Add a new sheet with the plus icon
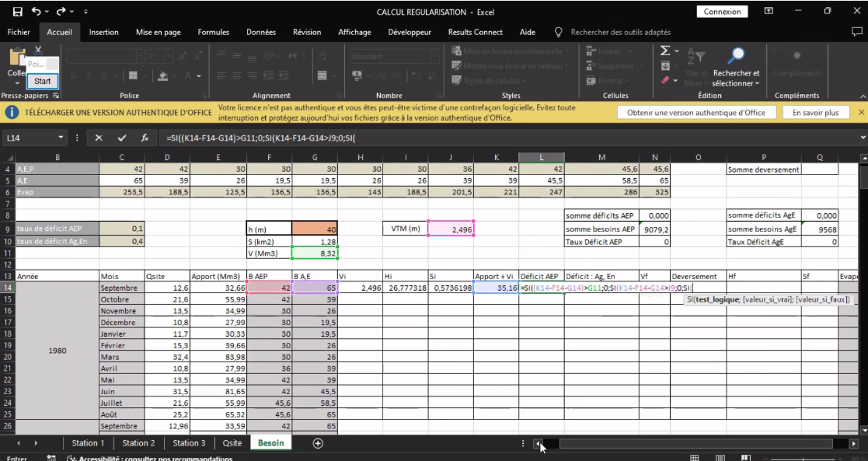This screenshot has width=868, height=461. click(318, 443)
